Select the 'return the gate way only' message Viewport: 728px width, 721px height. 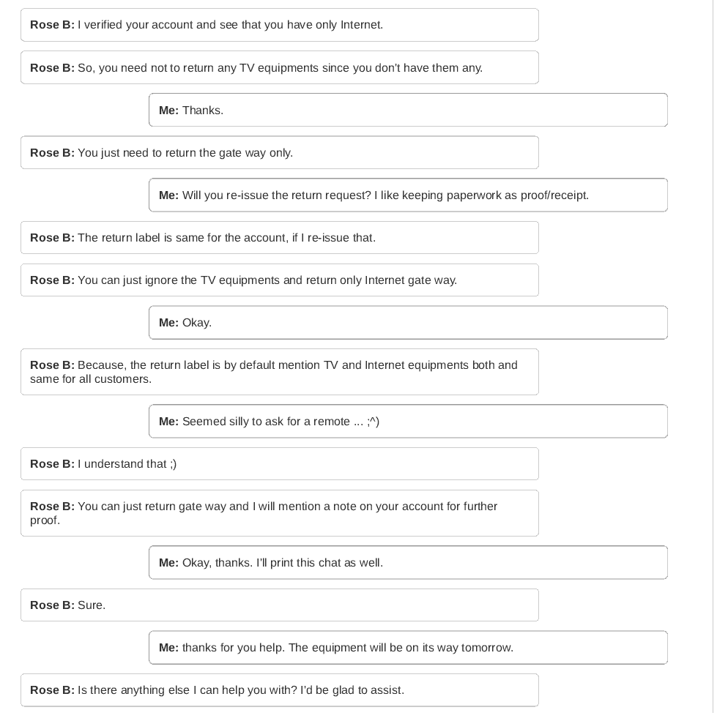coord(185,153)
